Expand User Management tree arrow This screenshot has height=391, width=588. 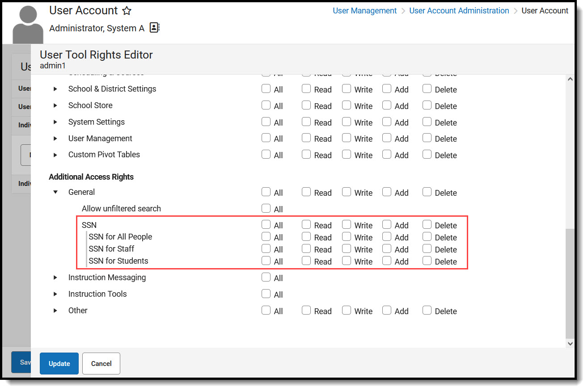click(55, 139)
